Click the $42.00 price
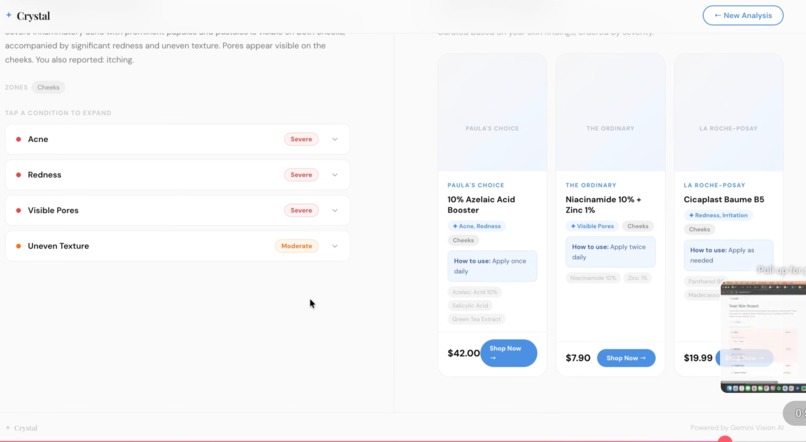This screenshot has width=806, height=442. click(464, 353)
